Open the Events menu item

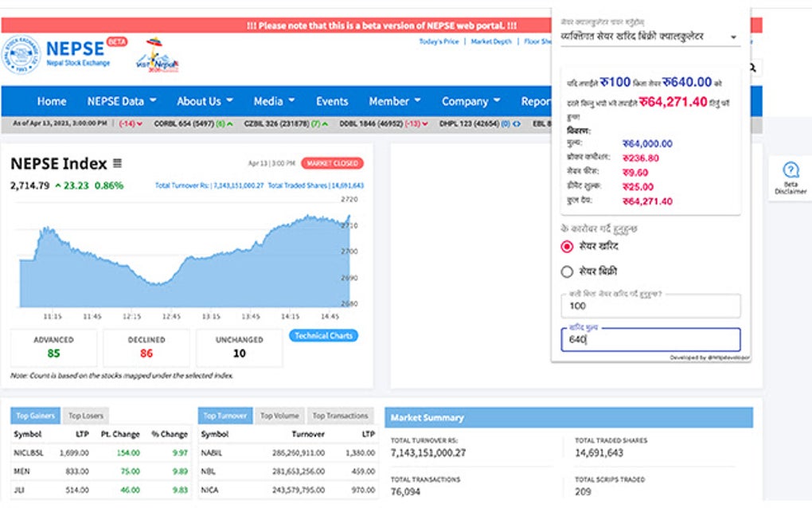click(332, 101)
